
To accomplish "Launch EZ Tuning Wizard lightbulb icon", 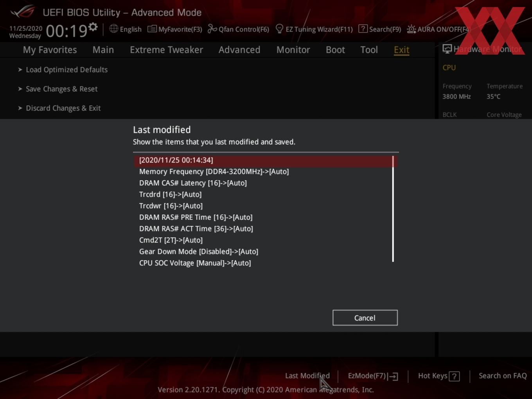I will tap(279, 29).
